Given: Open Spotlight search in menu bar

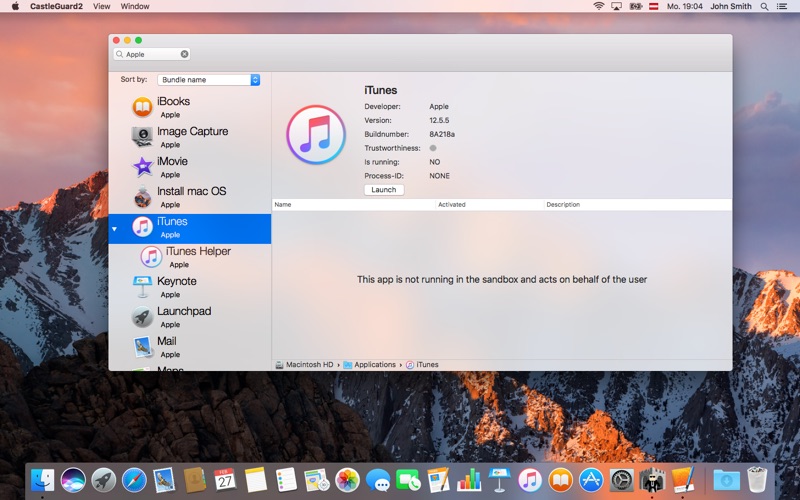Looking at the screenshot, I should 764,6.
